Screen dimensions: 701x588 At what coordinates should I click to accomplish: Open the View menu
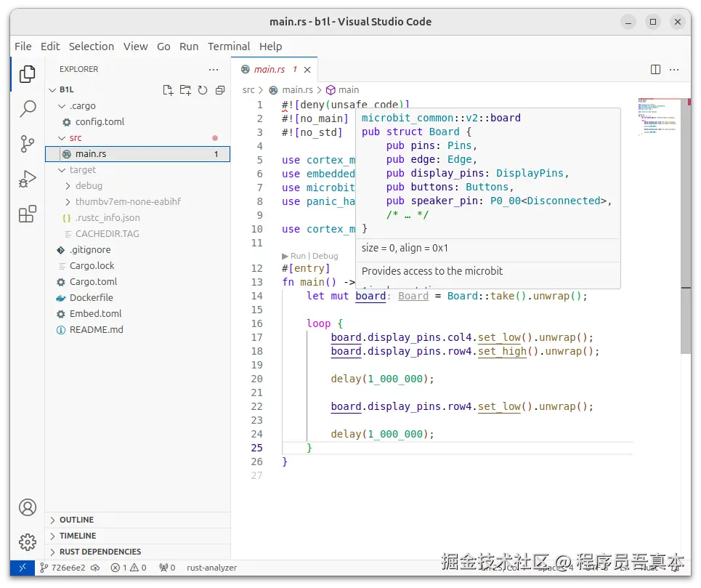coord(135,47)
